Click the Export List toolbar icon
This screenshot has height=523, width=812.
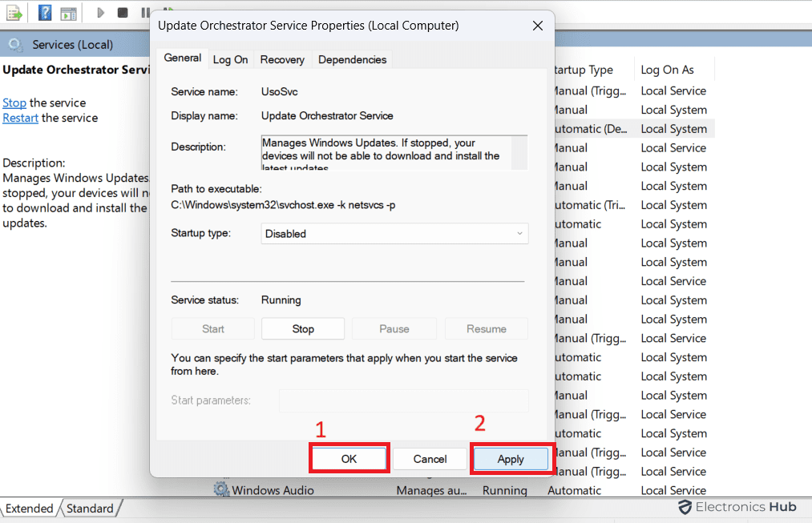coord(13,13)
